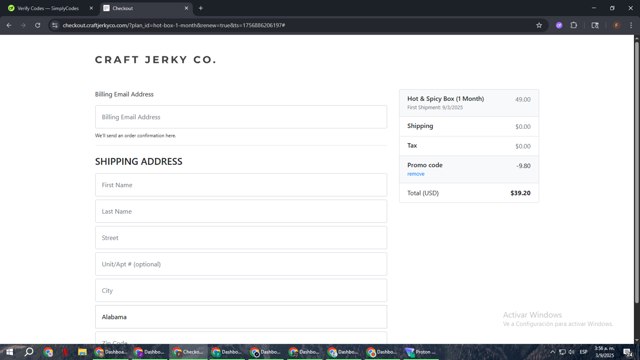
Task: Click the 49.00 item price
Action: tap(522, 100)
